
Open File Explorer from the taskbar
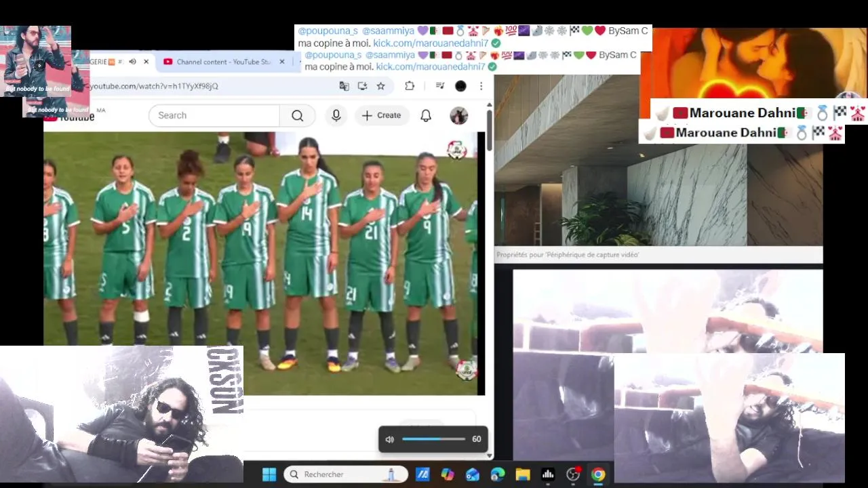[522, 474]
